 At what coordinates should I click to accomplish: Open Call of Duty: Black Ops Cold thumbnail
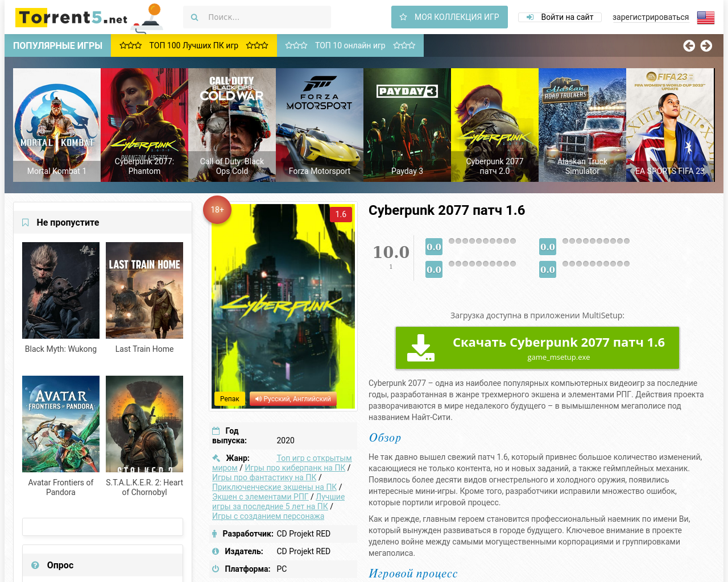point(232,125)
